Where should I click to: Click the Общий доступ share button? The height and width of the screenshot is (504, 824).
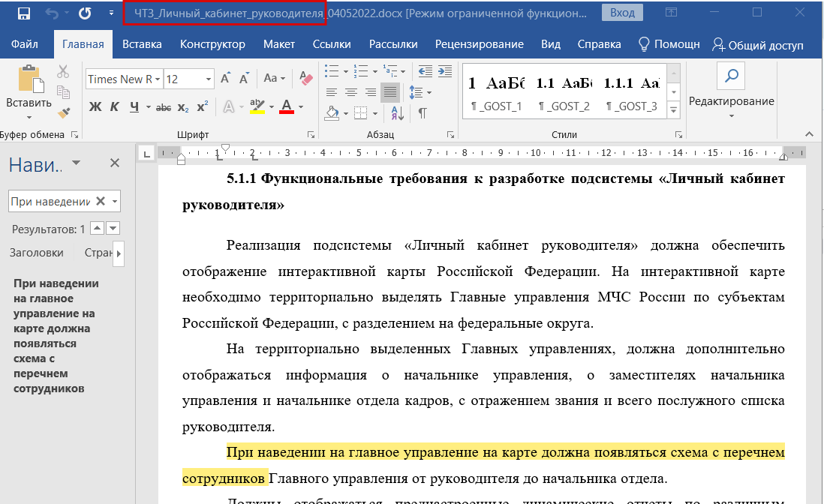click(757, 45)
